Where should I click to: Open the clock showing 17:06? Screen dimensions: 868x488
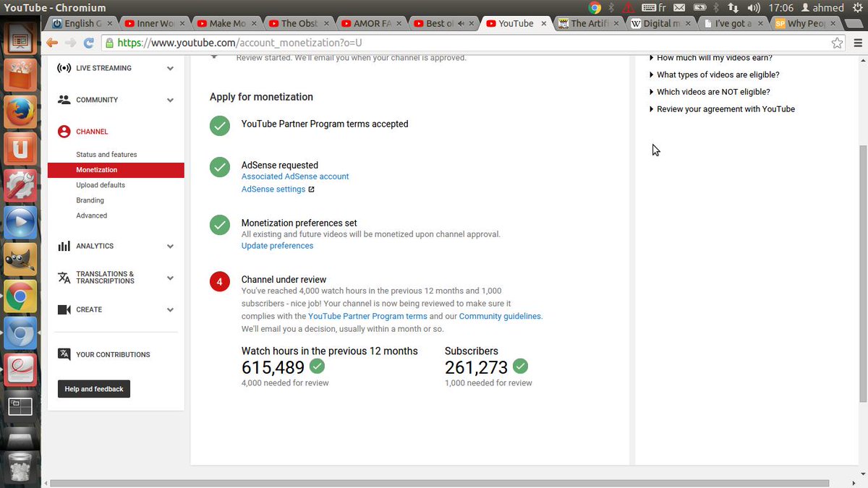click(781, 8)
